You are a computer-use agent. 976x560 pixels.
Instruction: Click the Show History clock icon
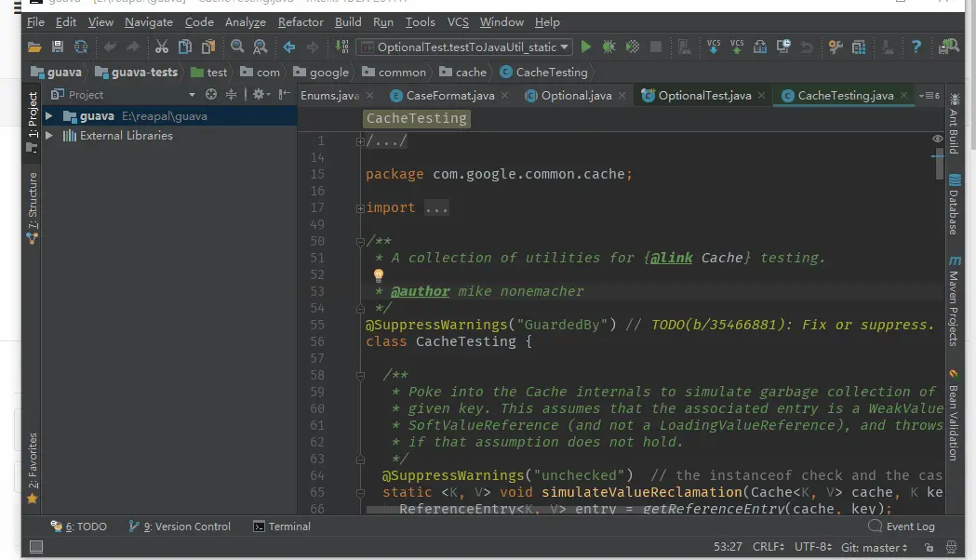click(x=783, y=47)
